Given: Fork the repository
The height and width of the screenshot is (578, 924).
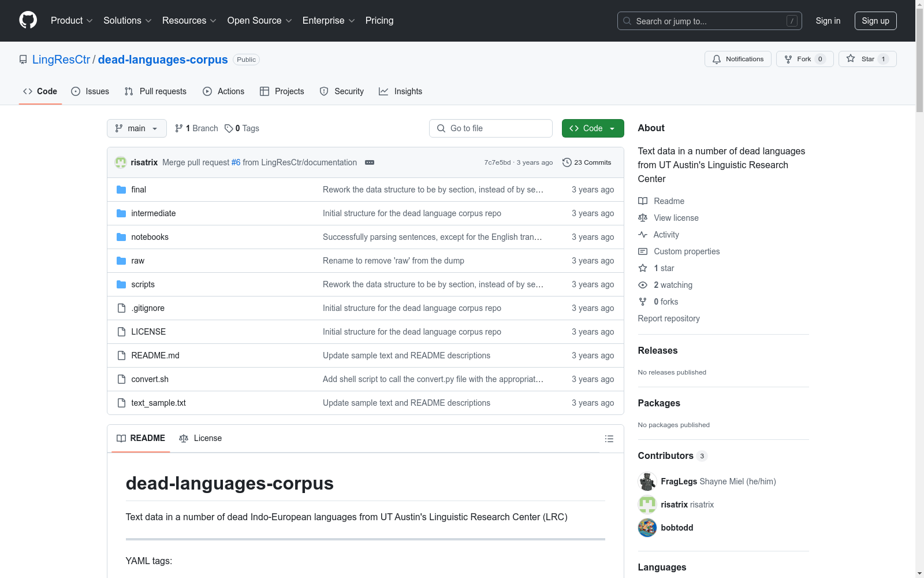Looking at the screenshot, I should (804, 59).
